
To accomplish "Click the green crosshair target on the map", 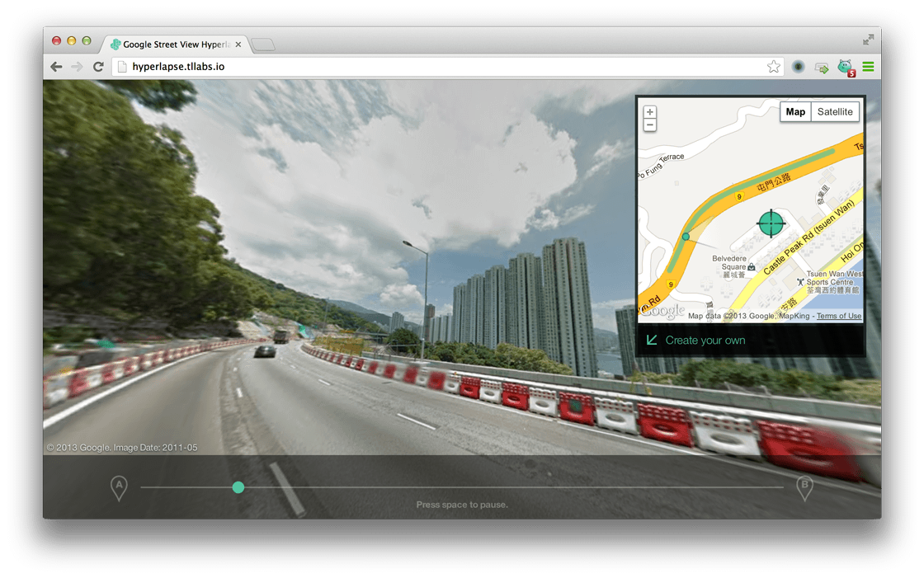I will pos(771,223).
